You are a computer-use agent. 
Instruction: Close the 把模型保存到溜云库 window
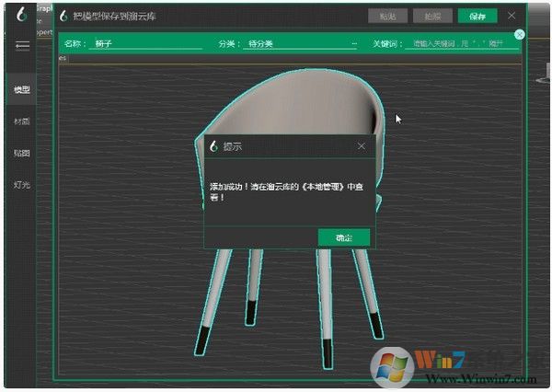[x=512, y=16]
